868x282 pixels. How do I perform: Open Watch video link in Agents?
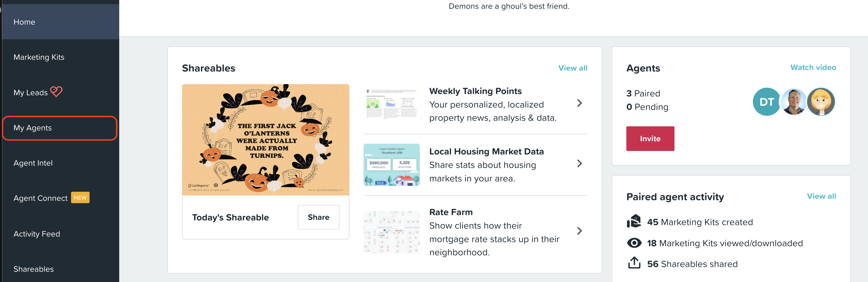point(813,68)
